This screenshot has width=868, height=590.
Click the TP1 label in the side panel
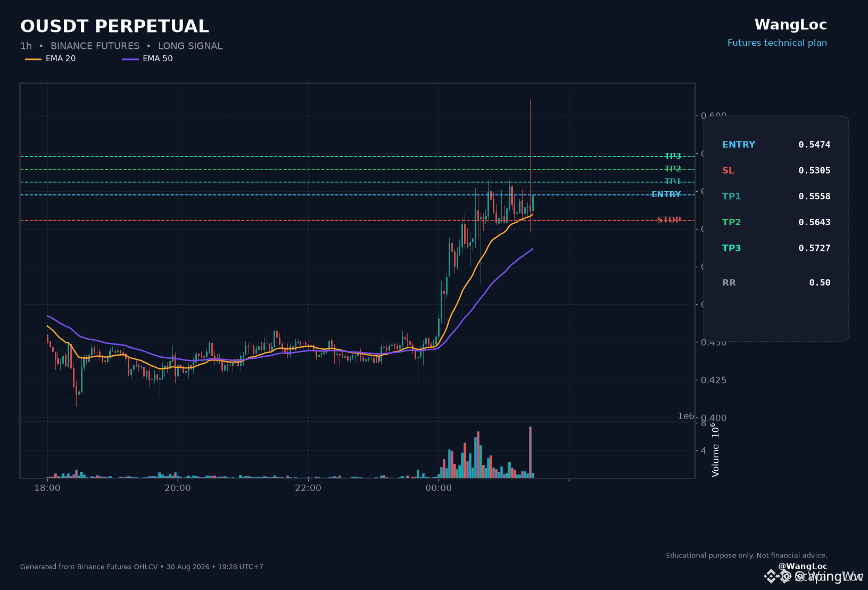pos(731,196)
